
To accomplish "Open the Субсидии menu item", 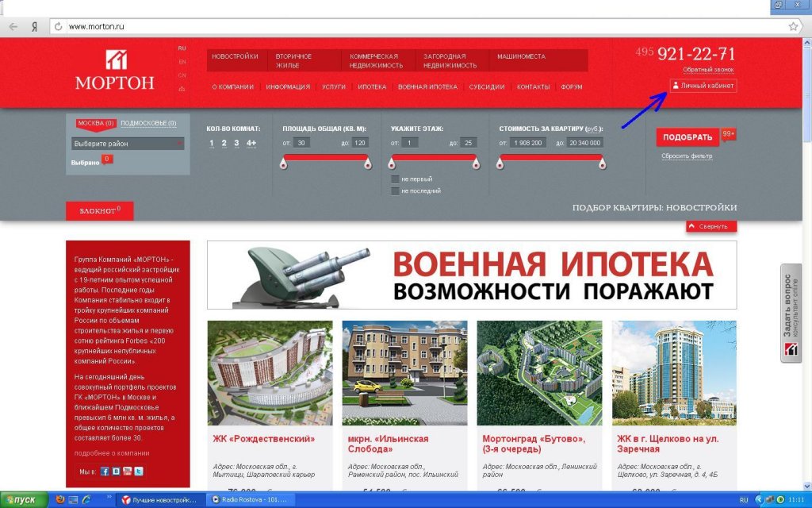I will [x=487, y=87].
